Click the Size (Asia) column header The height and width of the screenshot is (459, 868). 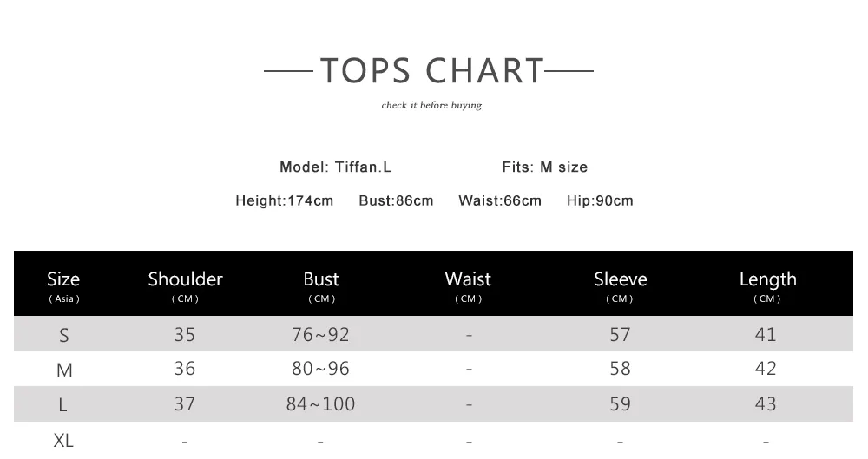click(63, 286)
